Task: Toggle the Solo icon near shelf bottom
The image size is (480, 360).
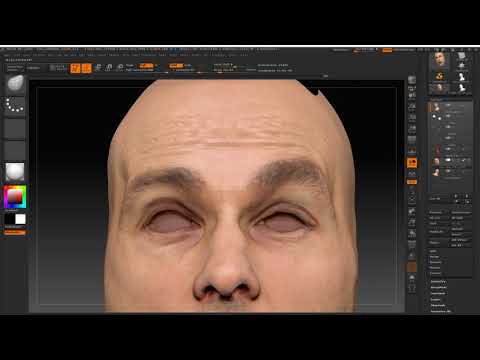Action: [412, 277]
